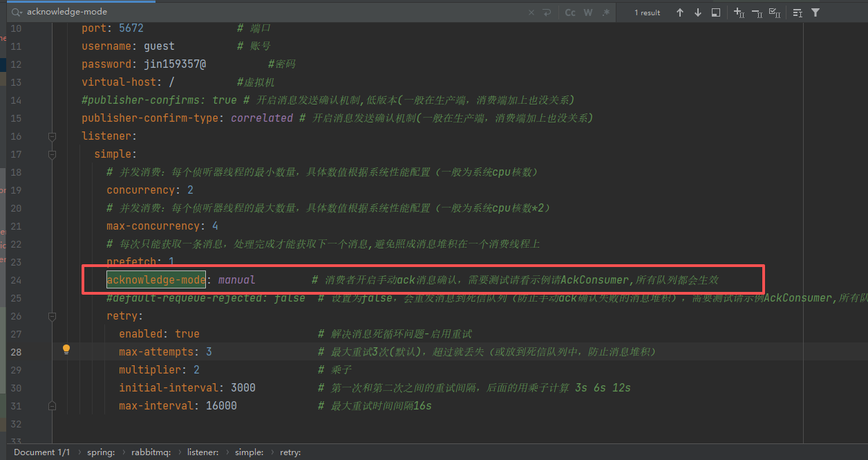Toggle Match Case (Cc) option
This screenshot has width=868, height=460.
click(x=570, y=12)
